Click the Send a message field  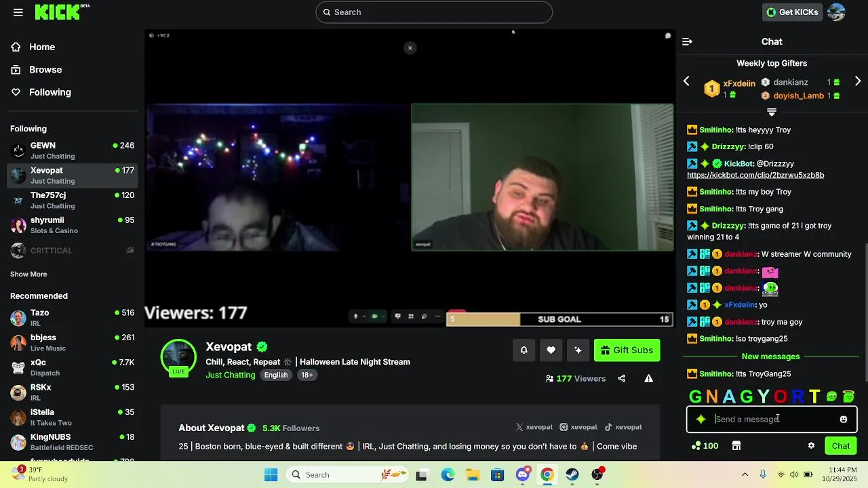pyautogui.click(x=773, y=420)
